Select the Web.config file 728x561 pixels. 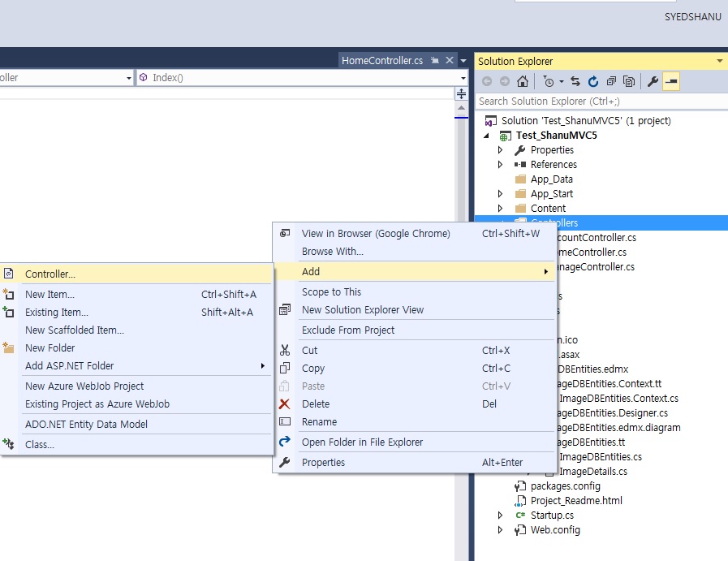coord(555,530)
